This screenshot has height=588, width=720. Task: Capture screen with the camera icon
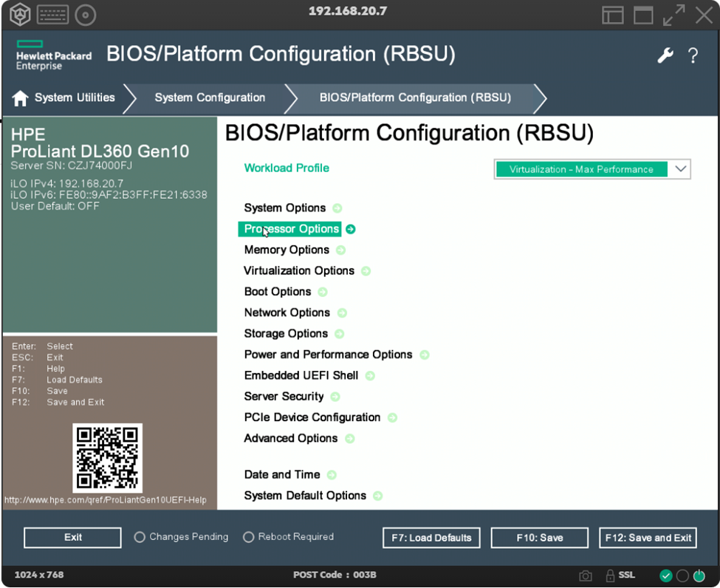(x=586, y=575)
